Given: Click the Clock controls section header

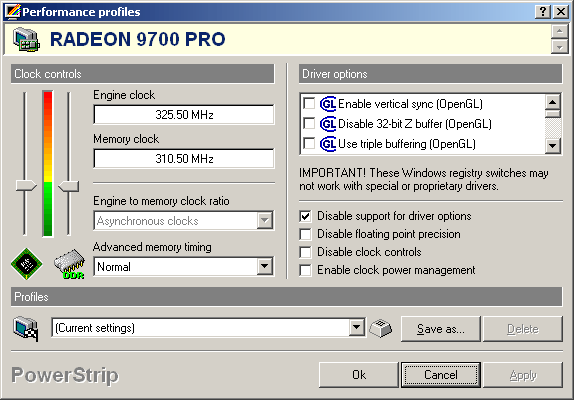Looking at the screenshot, I should (142, 74).
